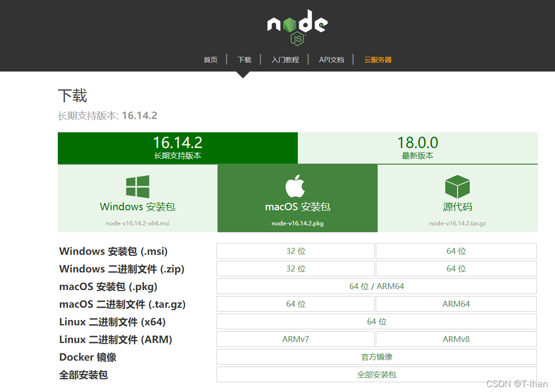Open the 下载 nav item
Screen dimensions: 555x392
pos(244,60)
